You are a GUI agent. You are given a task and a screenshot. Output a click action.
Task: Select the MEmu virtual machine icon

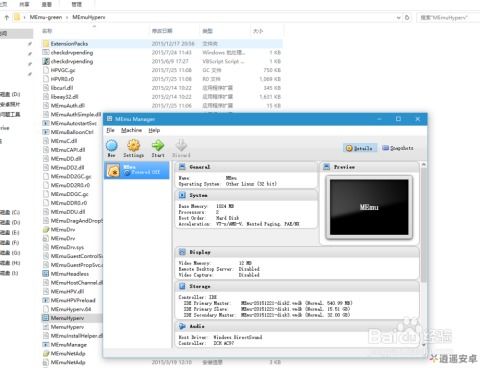(x=113, y=171)
